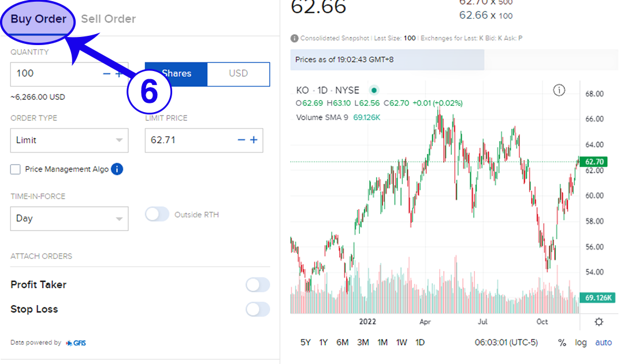Click the limit price plus icon

coord(254,140)
